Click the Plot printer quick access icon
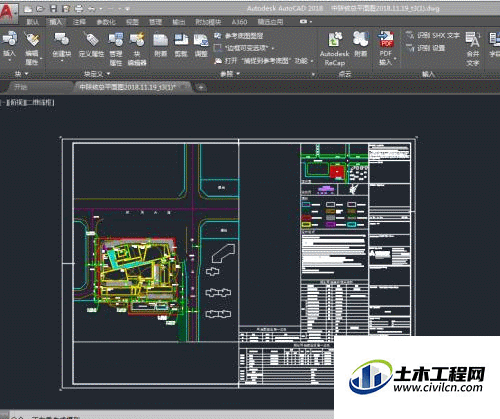 [x=79, y=9]
